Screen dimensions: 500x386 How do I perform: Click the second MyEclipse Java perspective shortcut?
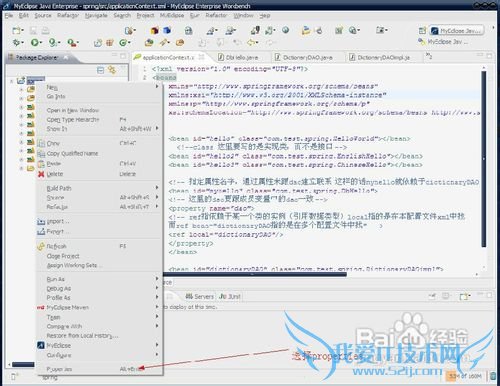(443, 42)
